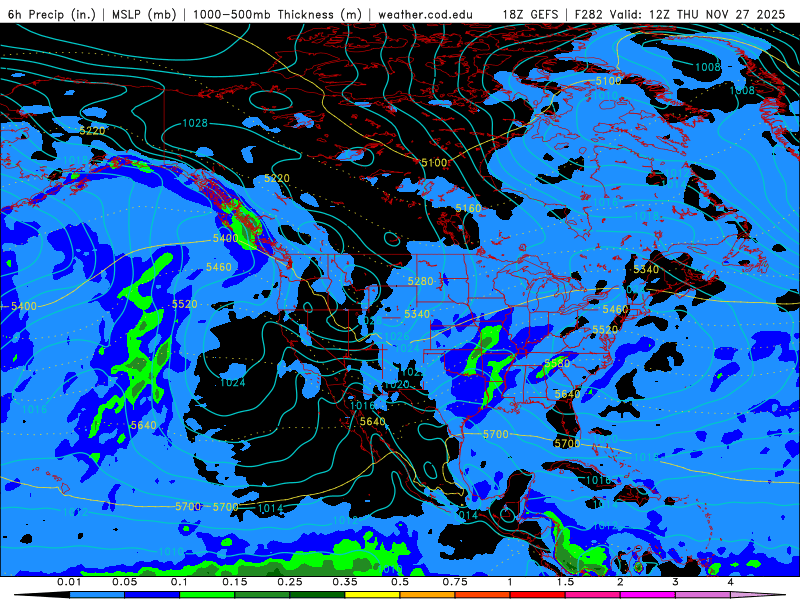The height and width of the screenshot is (600, 800).
Task: Select the pink 1.5–2 legend swatch
Action: tap(593, 595)
